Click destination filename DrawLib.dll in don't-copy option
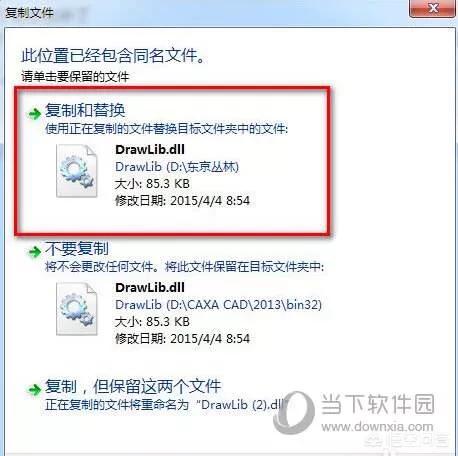 pyautogui.click(x=150, y=287)
